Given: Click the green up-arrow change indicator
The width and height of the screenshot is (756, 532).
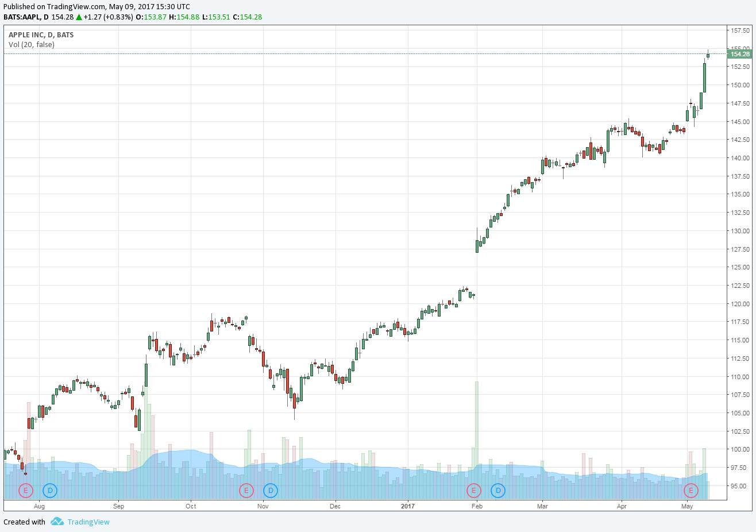Looking at the screenshot, I should coord(79,17).
